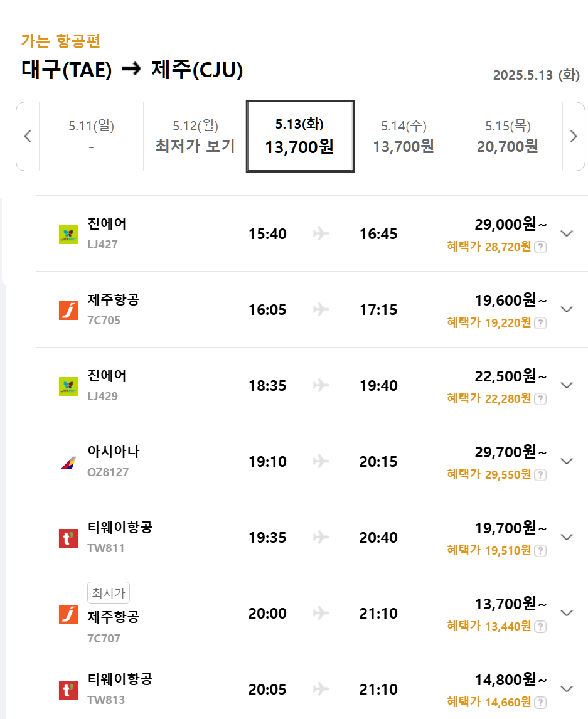Click the Jeju Air logo for flight 7C705
Viewport: 588px width, 719px height.
68,311
